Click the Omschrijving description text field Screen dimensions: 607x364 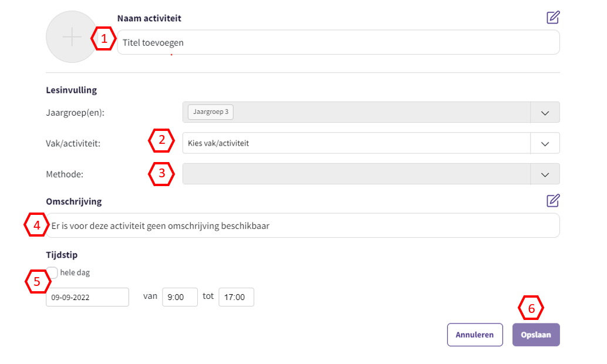[x=302, y=225]
